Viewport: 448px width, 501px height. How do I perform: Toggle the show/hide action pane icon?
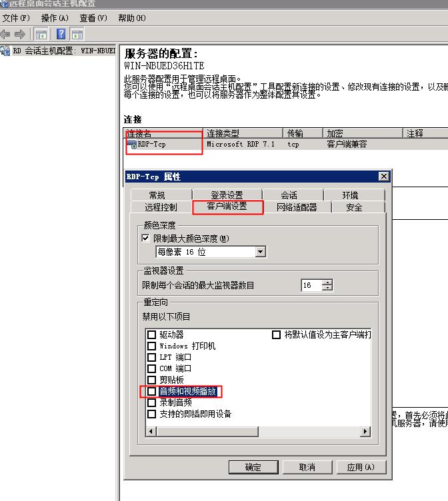coord(77,34)
